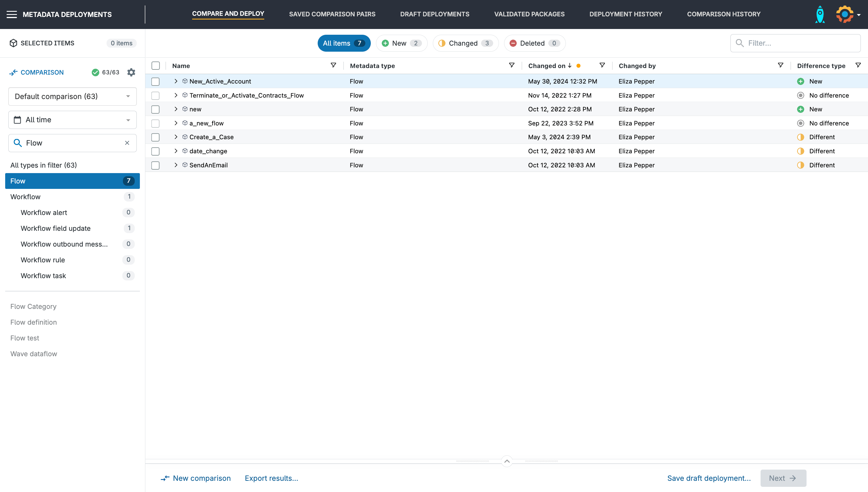This screenshot has width=868, height=492.
Task: Click Metadata type column filter icon
Action: click(512, 65)
